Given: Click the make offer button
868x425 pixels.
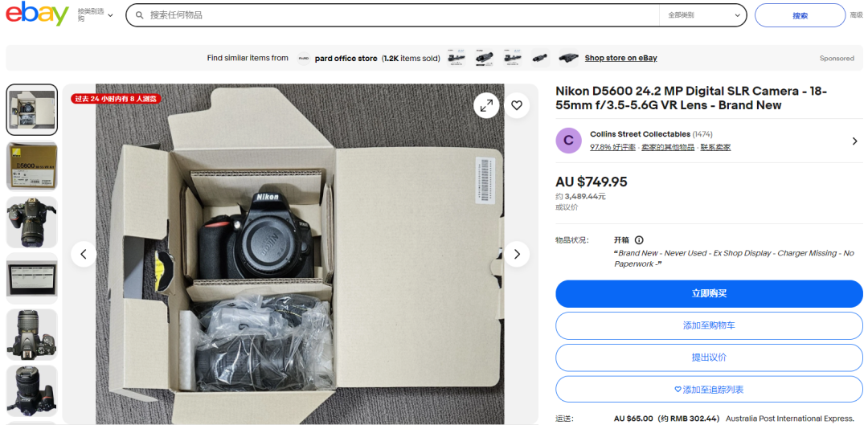Looking at the screenshot, I should click(709, 358).
